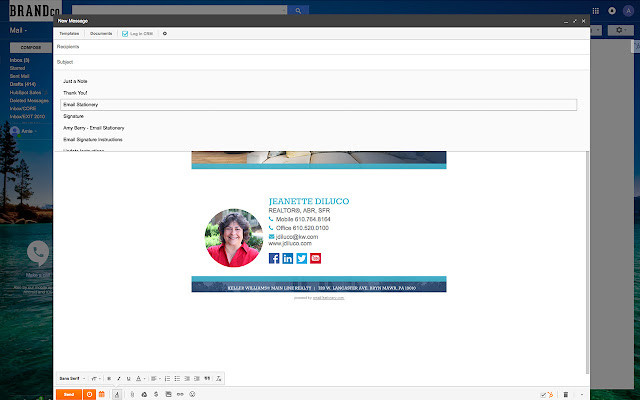The image size is (640, 400).
Task: Apply blockquote formatting
Action: coord(207,379)
